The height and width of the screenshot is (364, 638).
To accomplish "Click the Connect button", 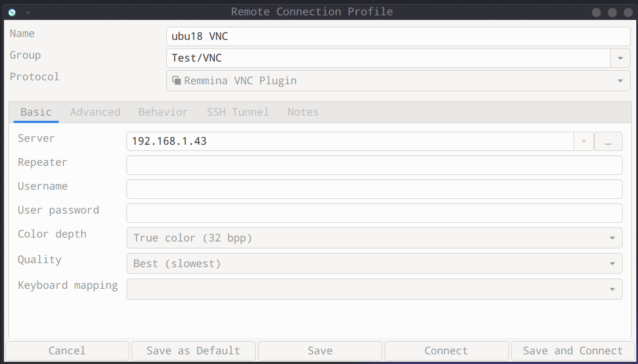I will point(446,351).
